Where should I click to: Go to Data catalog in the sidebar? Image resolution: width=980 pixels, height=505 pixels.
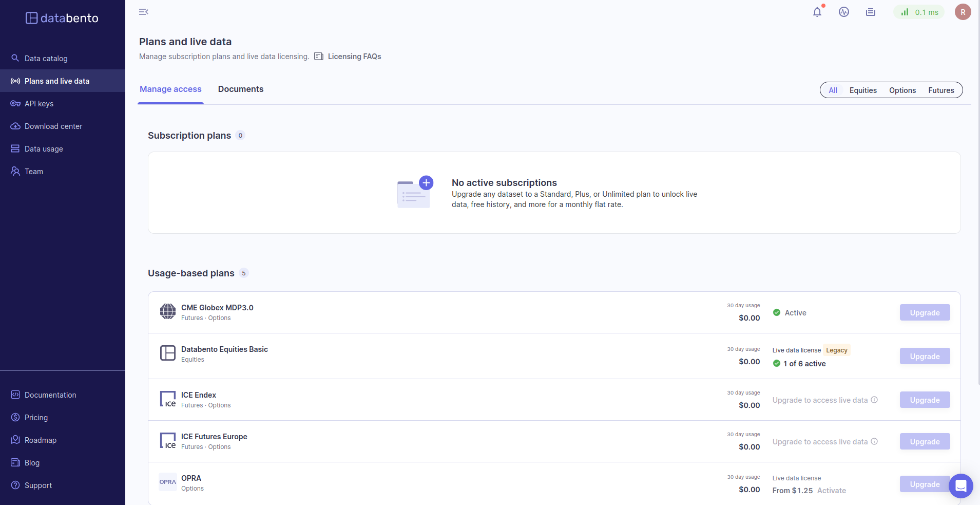[46, 59]
